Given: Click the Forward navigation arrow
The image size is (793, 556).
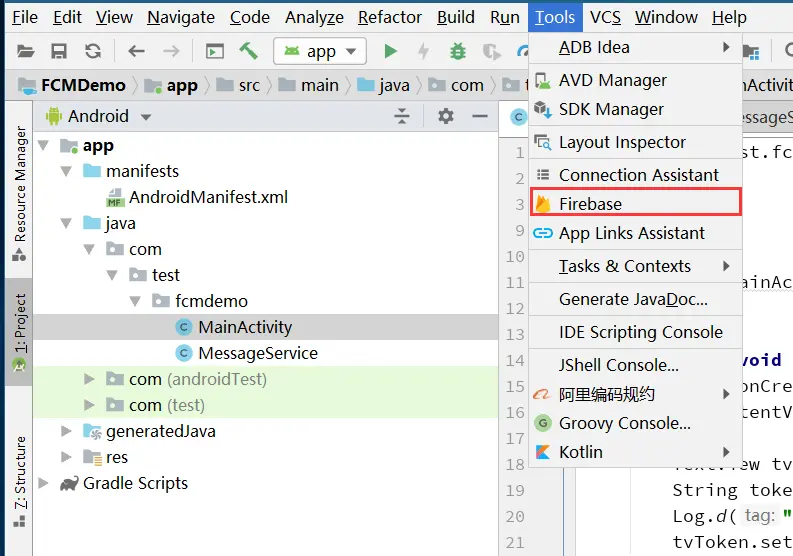Looking at the screenshot, I should pyautogui.click(x=171, y=51).
